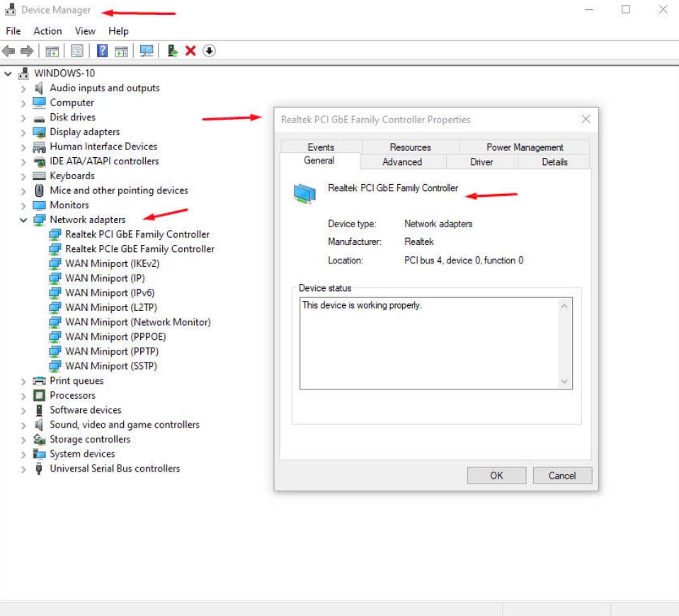
Task: Click the Print queues printer icon
Action: pyautogui.click(x=39, y=381)
